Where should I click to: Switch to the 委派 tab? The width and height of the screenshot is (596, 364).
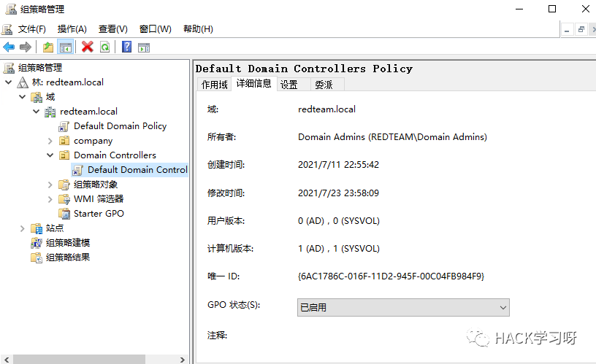324,85
